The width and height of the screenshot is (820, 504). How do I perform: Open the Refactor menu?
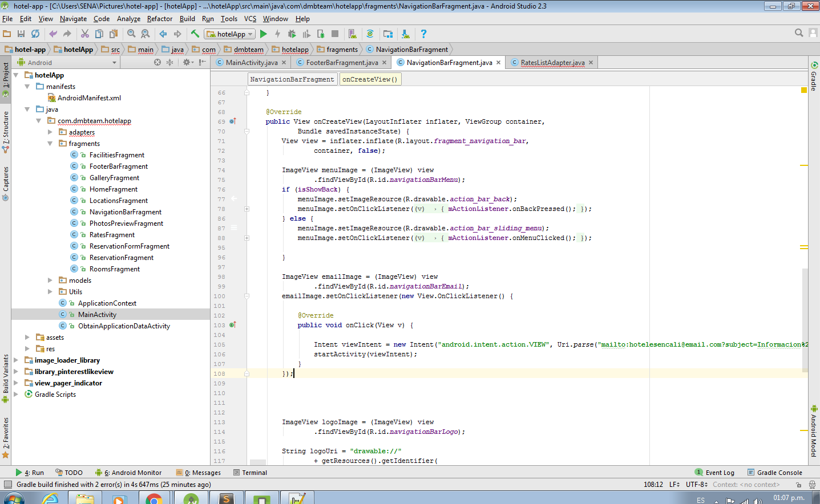point(160,19)
